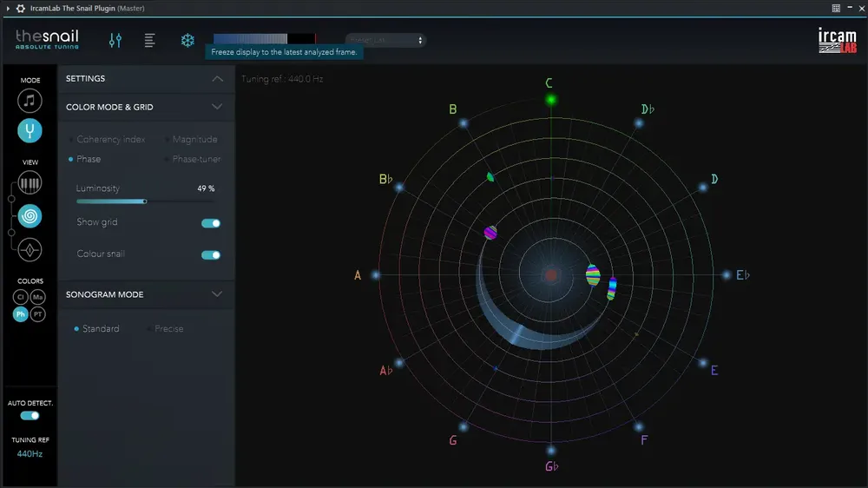Image resolution: width=868 pixels, height=488 pixels.
Task: Click the Eb note marker on circle
Action: click(727, 274)
